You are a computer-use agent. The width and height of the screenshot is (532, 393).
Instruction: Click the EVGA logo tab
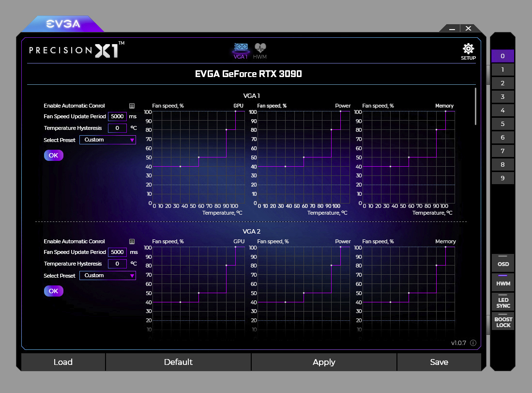[x=63, y=24]
